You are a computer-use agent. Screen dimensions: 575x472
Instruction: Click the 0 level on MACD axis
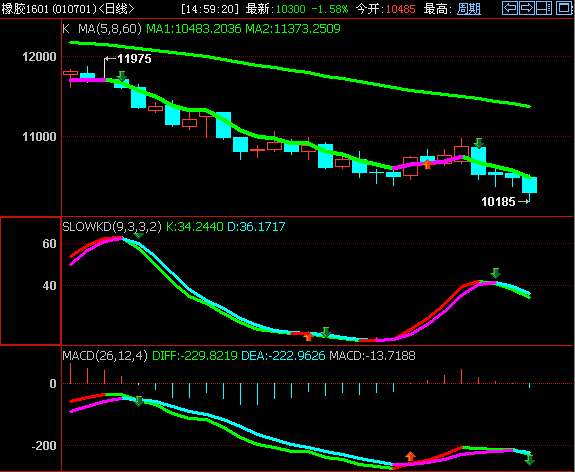point(53,384)
